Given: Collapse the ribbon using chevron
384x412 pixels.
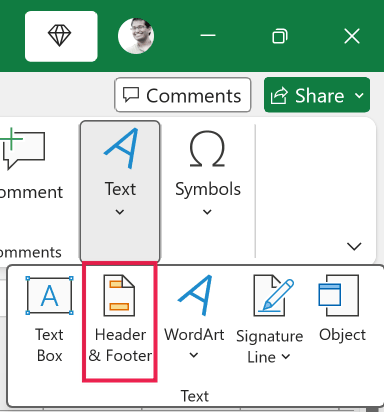Looking at the screenshot, I should point(354,247).
